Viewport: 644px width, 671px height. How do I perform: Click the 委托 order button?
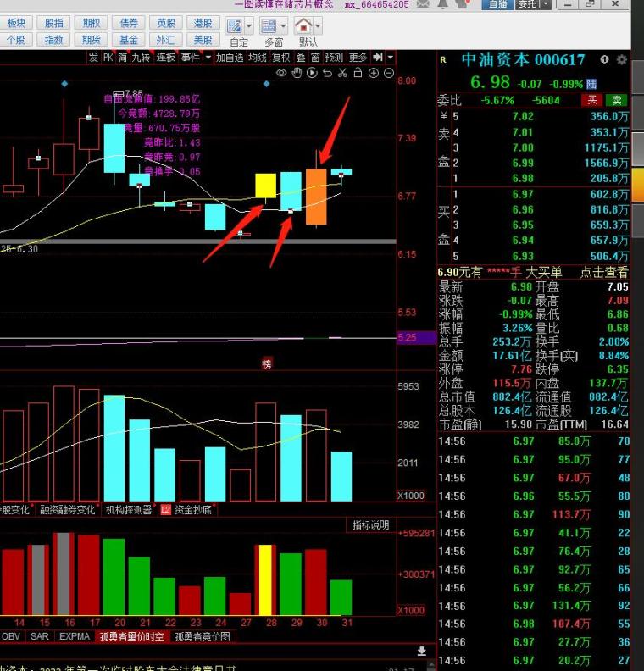[528, 4]
